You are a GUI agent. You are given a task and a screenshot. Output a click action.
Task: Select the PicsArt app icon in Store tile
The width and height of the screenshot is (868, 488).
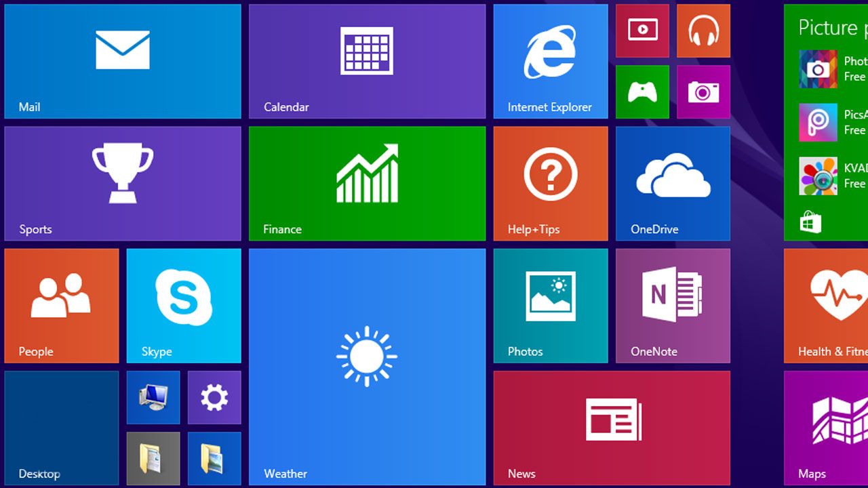click(x=818, y=123)
